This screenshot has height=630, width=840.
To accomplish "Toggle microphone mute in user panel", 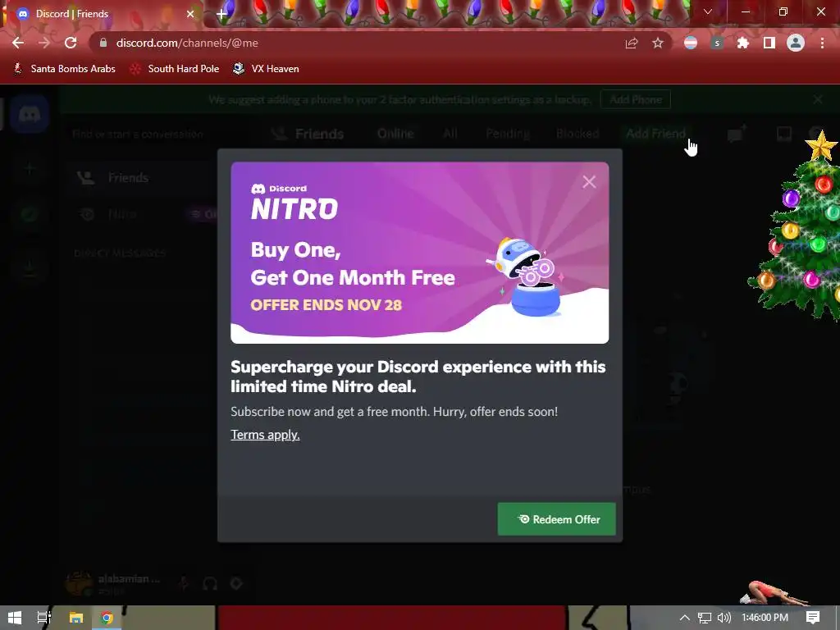I will pos(184,583).
